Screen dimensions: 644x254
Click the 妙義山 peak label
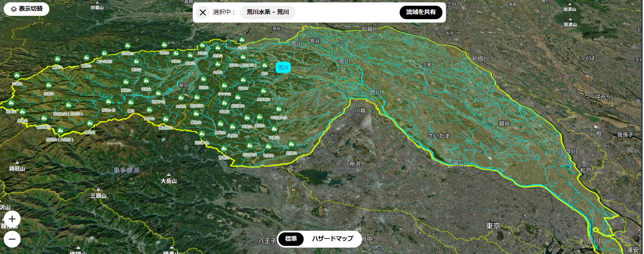[x=97, y=7]
